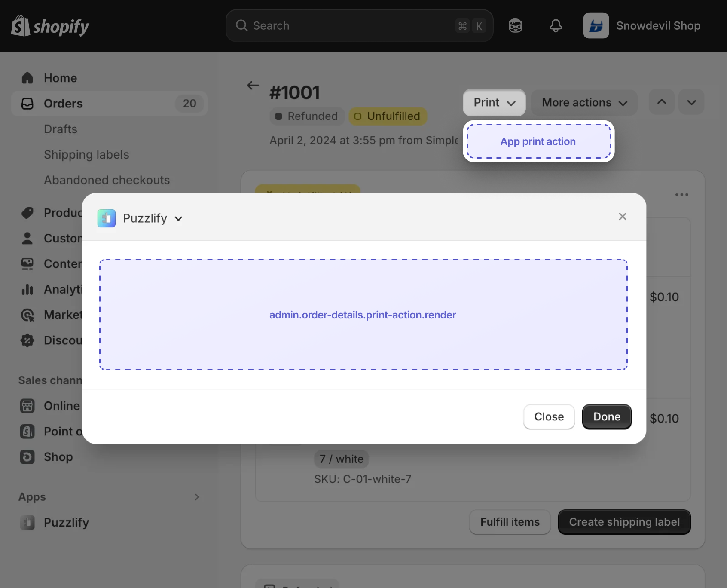This screenshot has width=727, height=588.
Task: Click the order number #1001 heading
Action: coord(295,93)
